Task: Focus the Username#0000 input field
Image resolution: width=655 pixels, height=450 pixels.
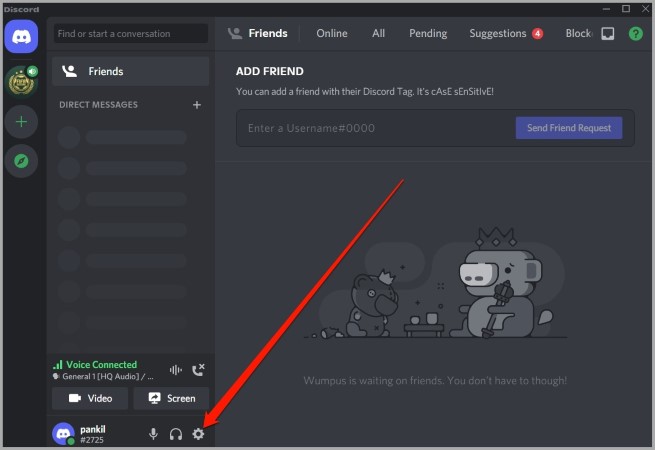Action: pyautogui.click(x=376, y=128)
